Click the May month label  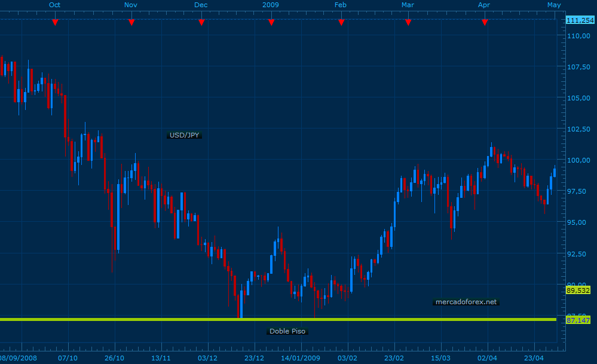click(554, 5)
